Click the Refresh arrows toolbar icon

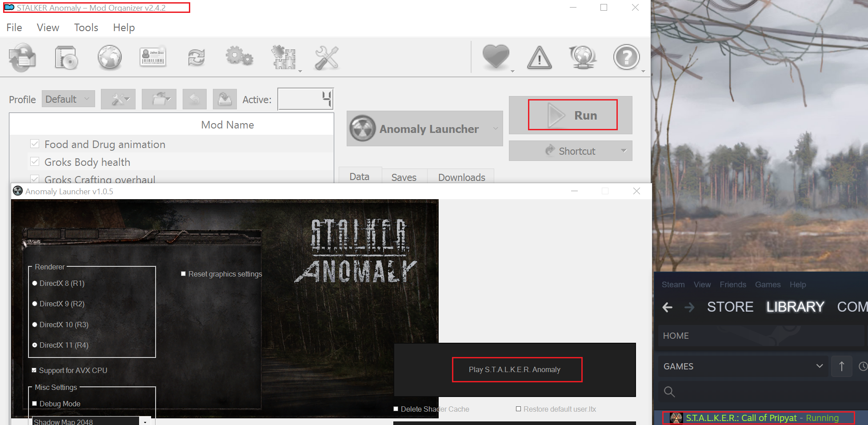[x=196, y=57]
